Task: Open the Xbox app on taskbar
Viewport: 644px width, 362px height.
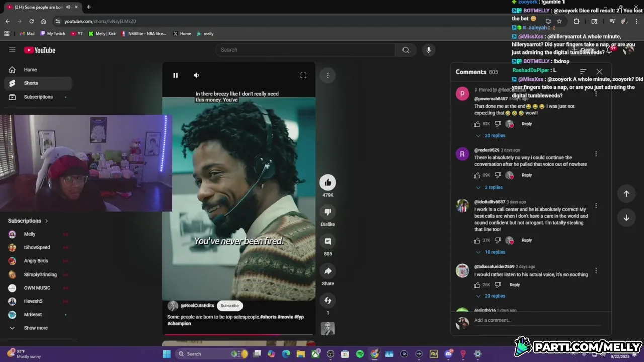Action: coord(315,354)
